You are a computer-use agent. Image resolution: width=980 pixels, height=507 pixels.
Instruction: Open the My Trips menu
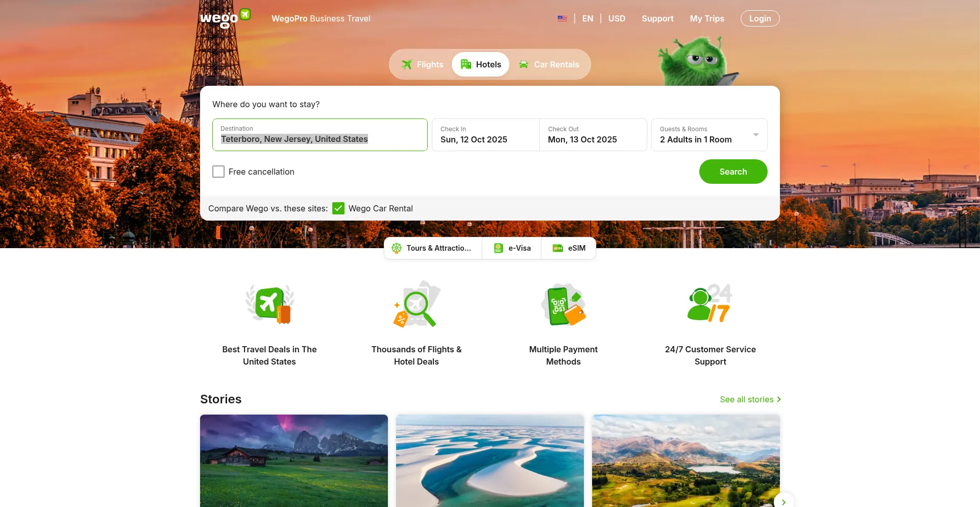pyautogui.click(x=707, y=18)
